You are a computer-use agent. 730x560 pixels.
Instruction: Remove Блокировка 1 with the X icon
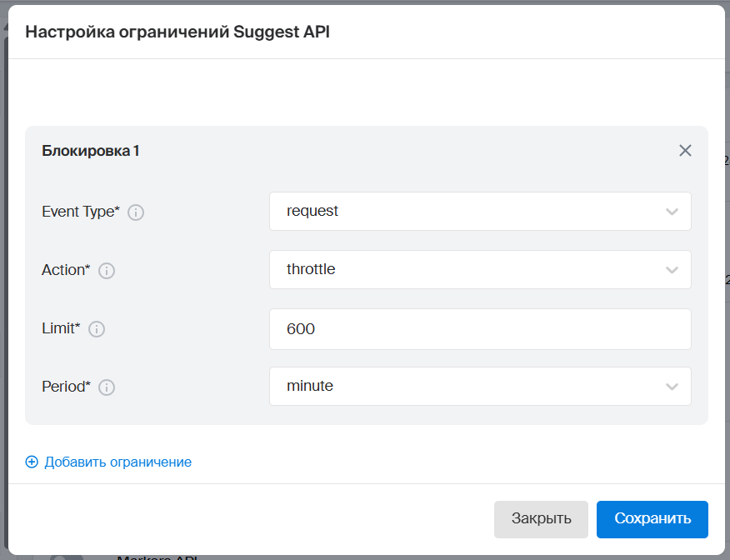(x=685, y=151)
